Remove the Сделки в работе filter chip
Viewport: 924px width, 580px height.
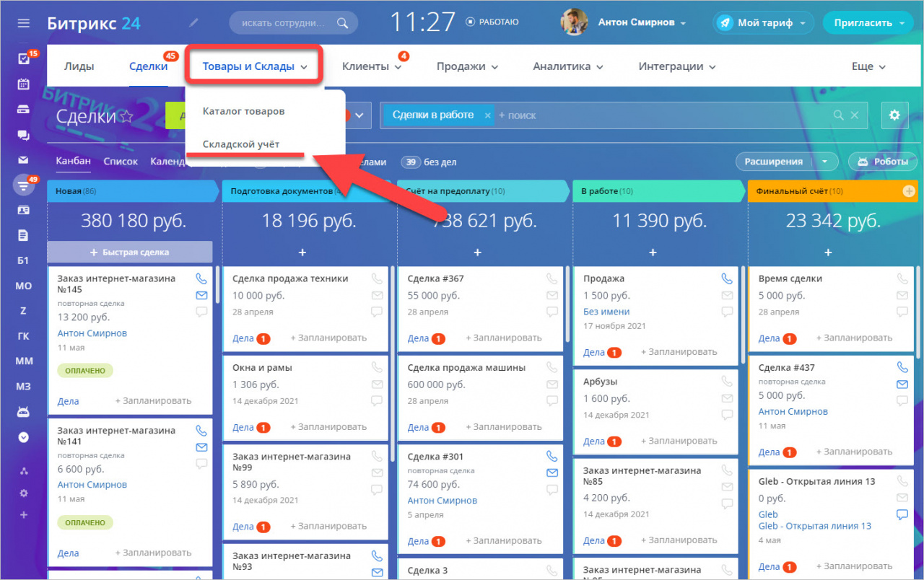(487, 115)
